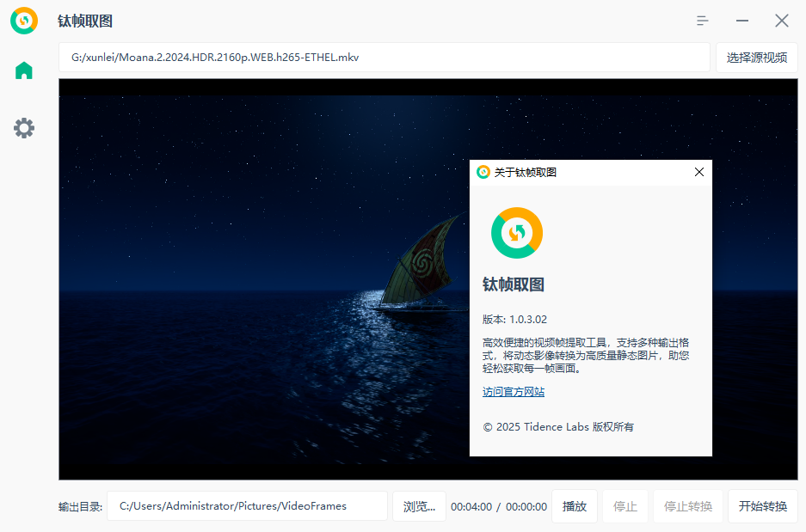Click the output directory path field

click(247, 506)
